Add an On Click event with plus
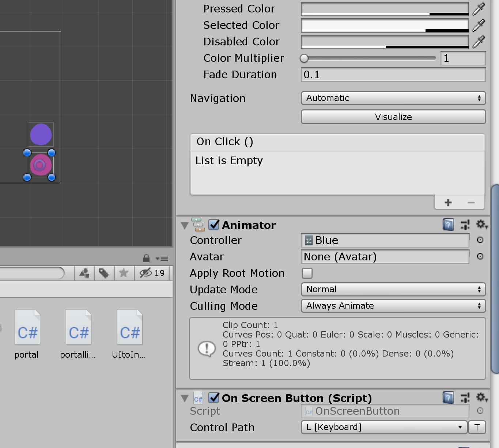Screen dimensions: 499x448 coord(448,202)
